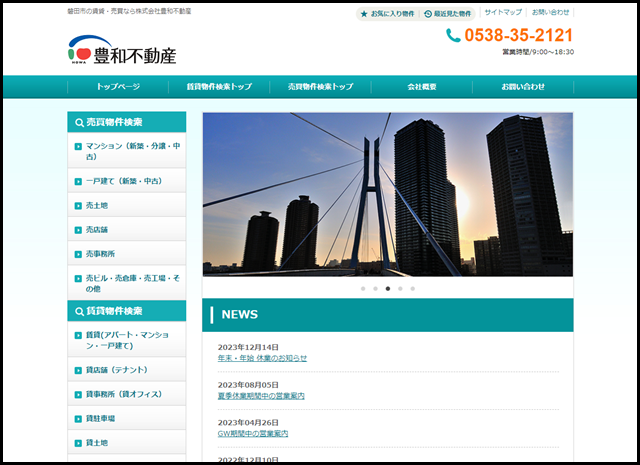640x465 pixels.
Task: Click arrow icon beside 貸駐車場
Action: (78, 418)
